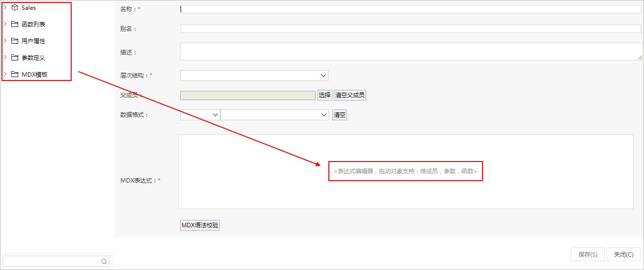644x270 pixels.
Task: Click the Sales cube icon
Action: [14, 8]
